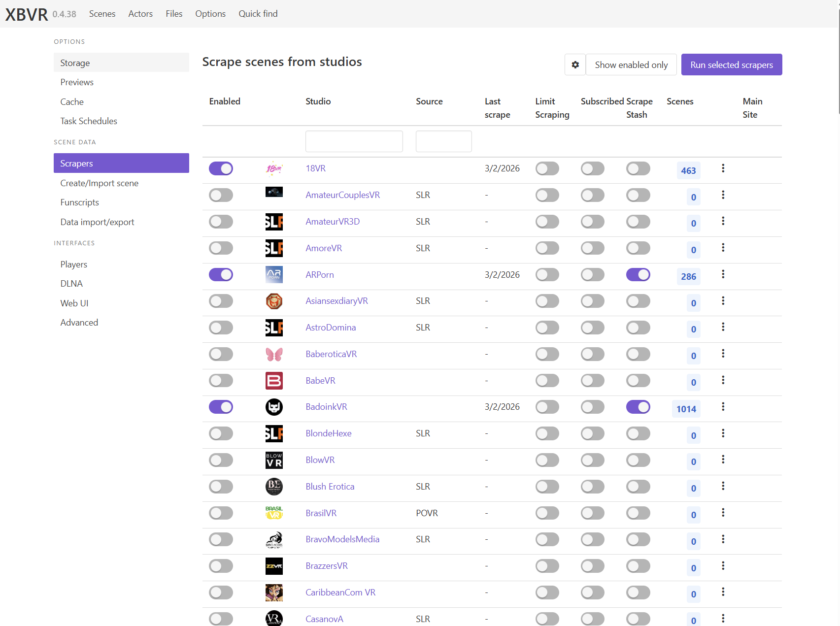Enable the AmateurCouplesVR scraper toggle
This screenshot has height=626, width=840.
click(x=221, y=195)
